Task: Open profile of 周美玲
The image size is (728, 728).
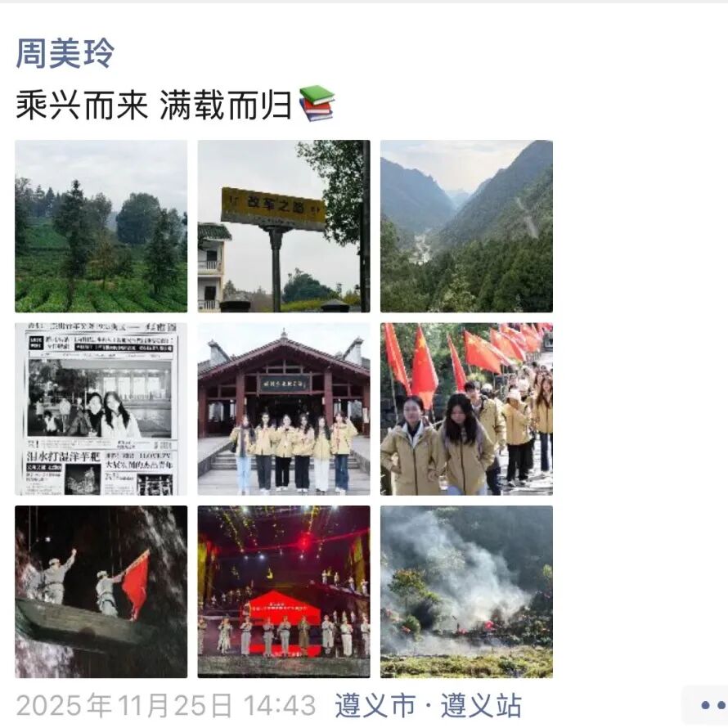Action: click(65, 53)
